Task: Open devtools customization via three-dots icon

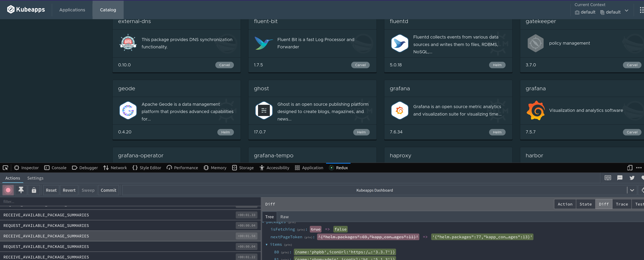Action: [x=639, y=168]
